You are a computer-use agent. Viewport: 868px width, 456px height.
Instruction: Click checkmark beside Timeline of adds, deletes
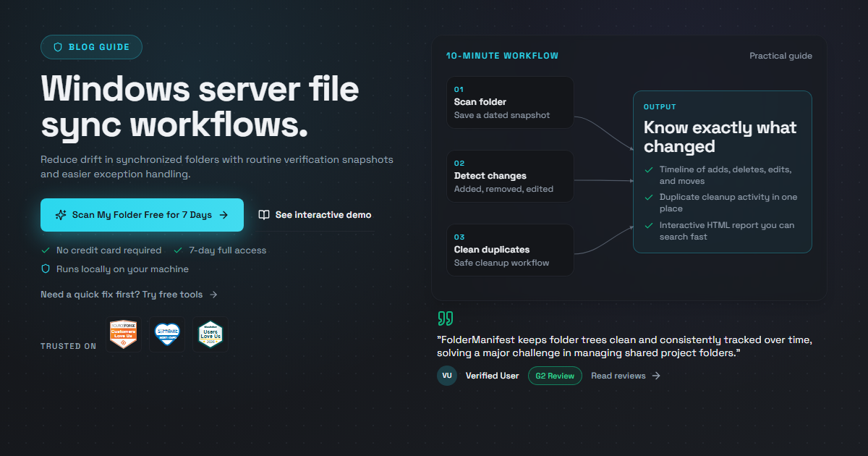pyautogui.click(x=649, y=170)
